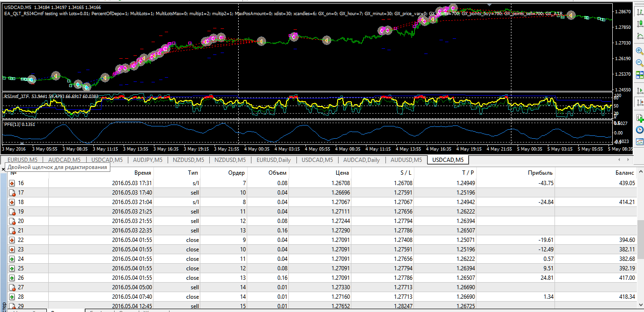Select price cell 1.27330
Viewport: 644px width, 312px height.
point(340,287)
